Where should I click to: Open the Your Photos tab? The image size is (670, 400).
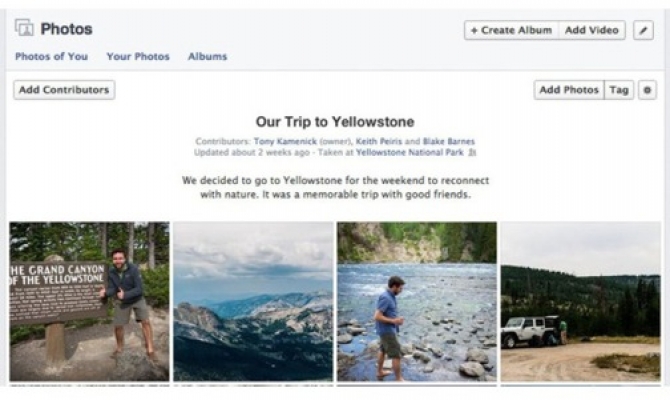(x=138, y=57)
